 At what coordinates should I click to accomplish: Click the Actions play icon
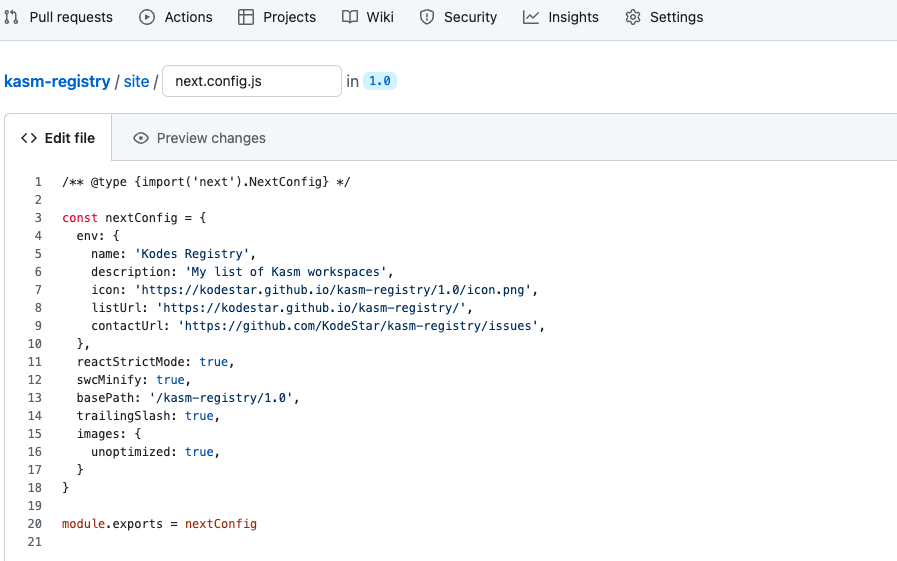pyautogui.click(x=147, y=17)
